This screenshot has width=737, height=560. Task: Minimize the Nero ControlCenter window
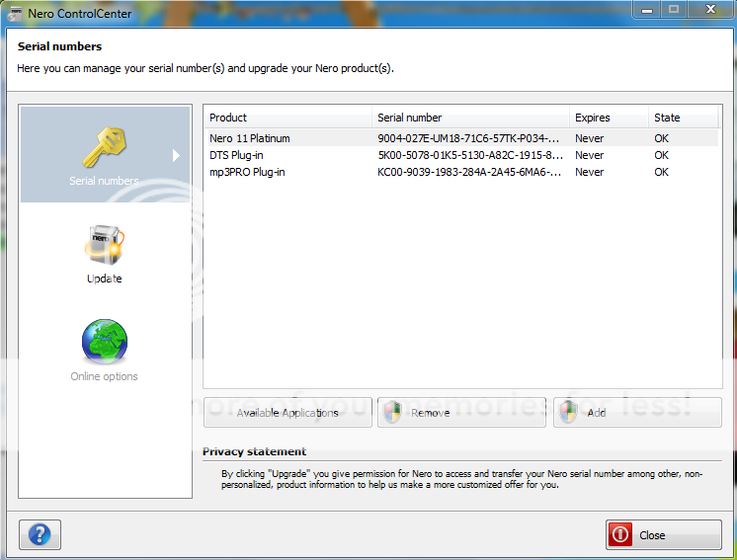647,10
